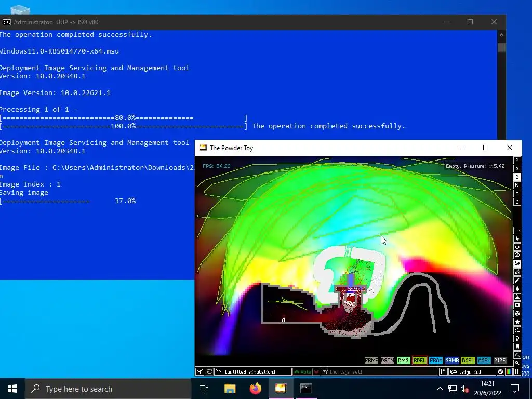Open File Explorer from the taskbar
This screenshot has height=399, width=532.
point(230,389)
